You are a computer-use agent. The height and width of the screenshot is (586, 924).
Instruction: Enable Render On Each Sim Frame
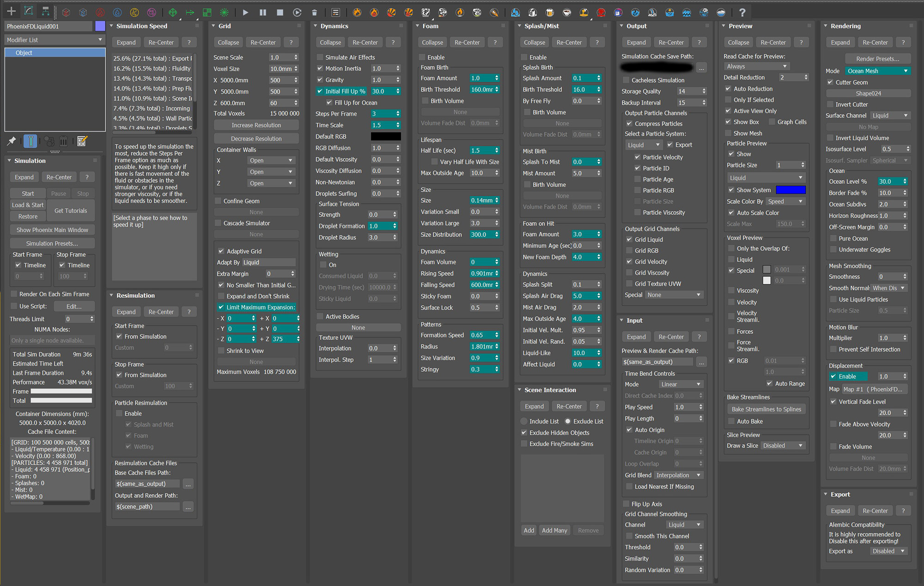(14, 294)
